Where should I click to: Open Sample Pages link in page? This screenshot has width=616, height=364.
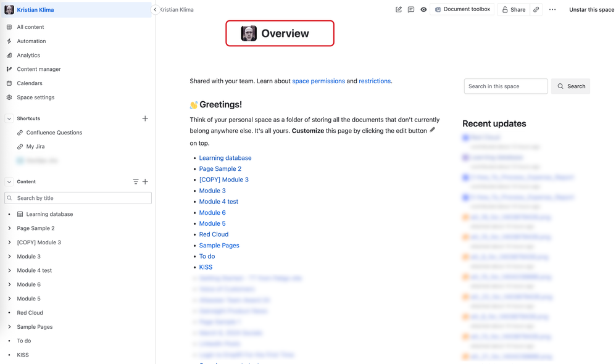click(x=219, y=246)
